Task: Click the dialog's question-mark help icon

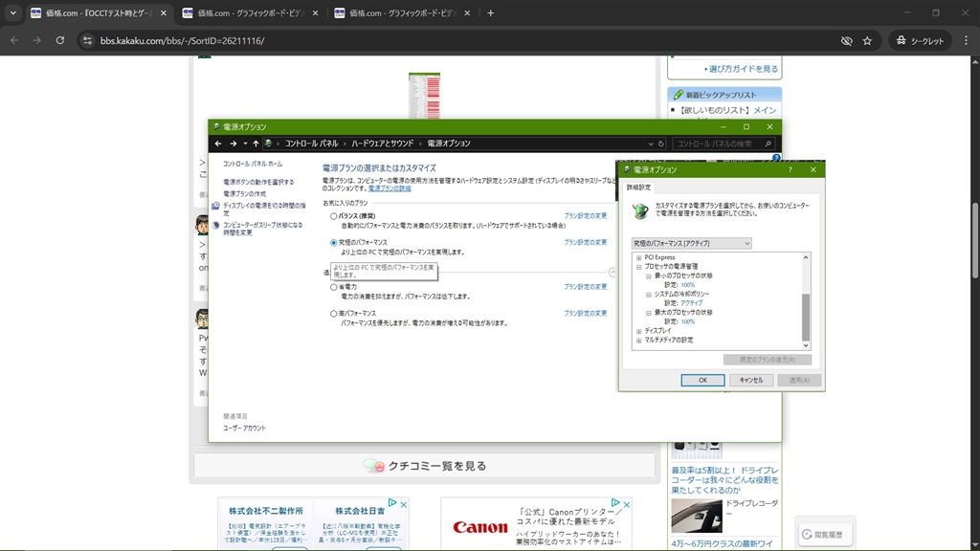Action: click(790, 170)
